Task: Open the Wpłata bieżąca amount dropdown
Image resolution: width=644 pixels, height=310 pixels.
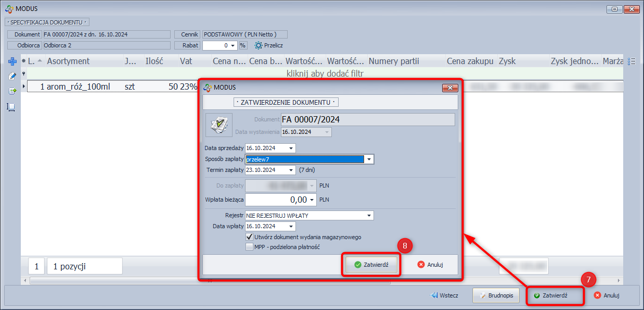Action: (312, 200)
